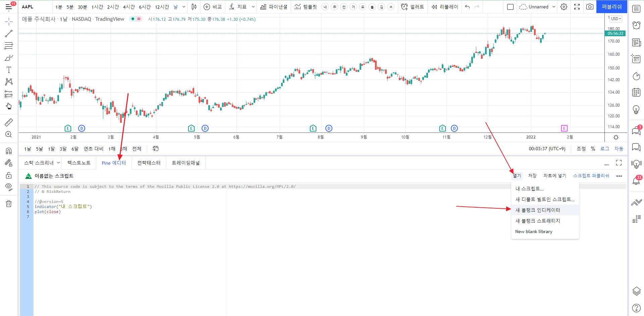Toggle stay in drawing mode
Viewport: 644px width, 316px height.
coord(9,163)
